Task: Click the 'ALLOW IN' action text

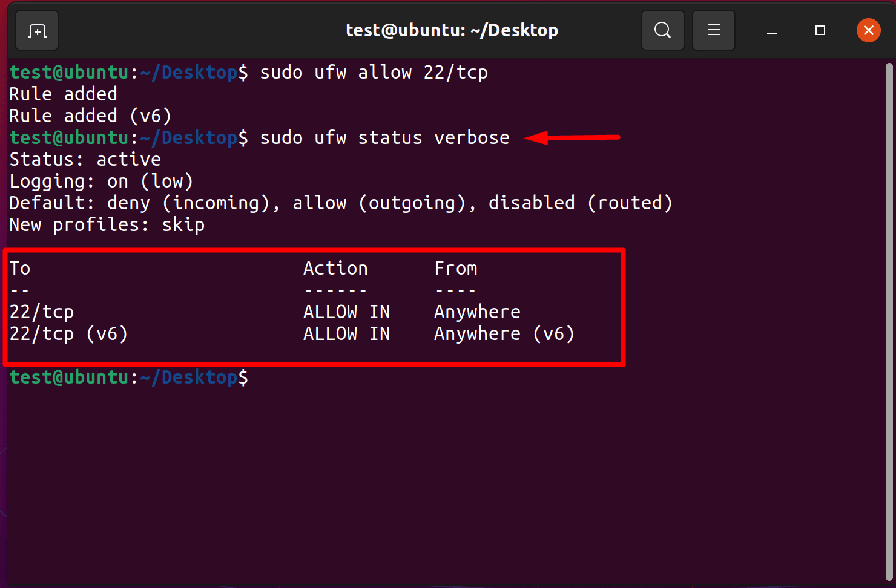Action: point(346,312)
